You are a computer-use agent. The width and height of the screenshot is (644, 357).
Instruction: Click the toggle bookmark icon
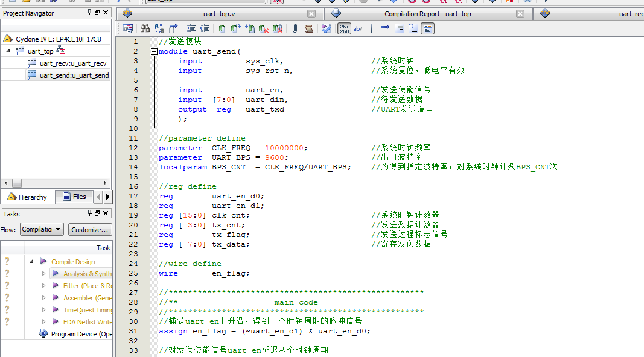pos(222,28)
